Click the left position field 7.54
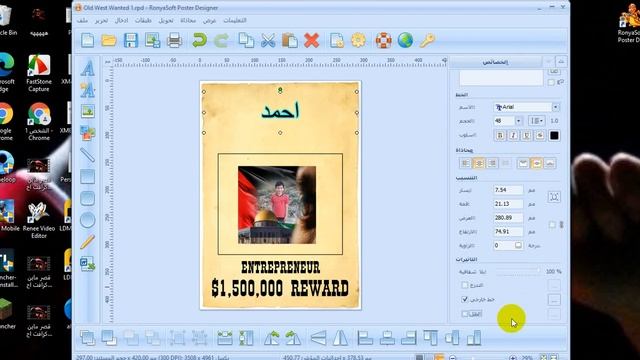Viewport: 640px width, 360px height. (508, 190)
